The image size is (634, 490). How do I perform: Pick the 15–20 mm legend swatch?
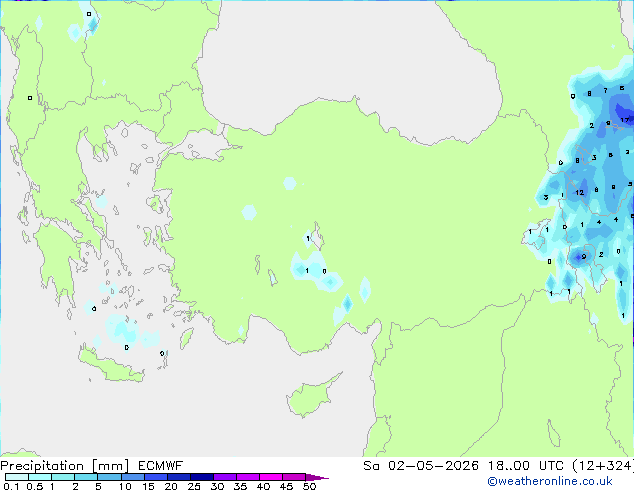(155, 477)
